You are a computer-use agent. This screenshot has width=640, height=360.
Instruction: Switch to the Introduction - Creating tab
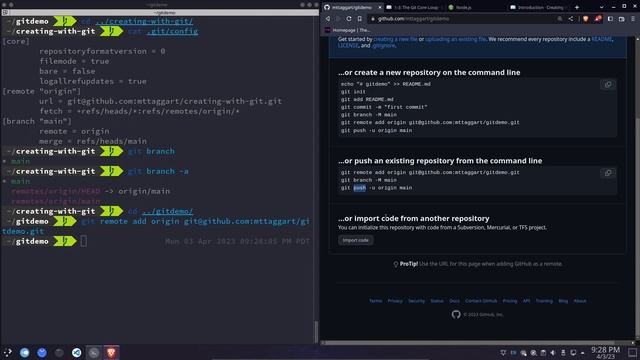point(538,7)
